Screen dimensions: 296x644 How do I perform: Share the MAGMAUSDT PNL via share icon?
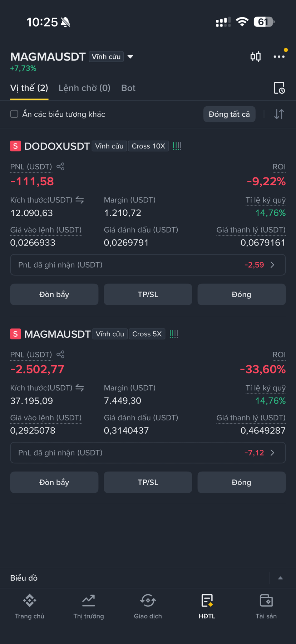click(x=60, y=354)
